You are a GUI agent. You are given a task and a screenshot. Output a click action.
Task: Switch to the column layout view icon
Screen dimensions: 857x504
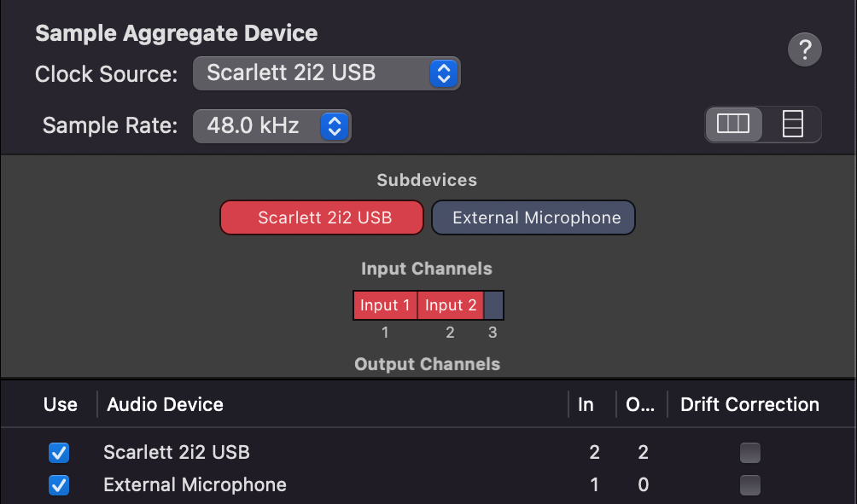(733, 125)
